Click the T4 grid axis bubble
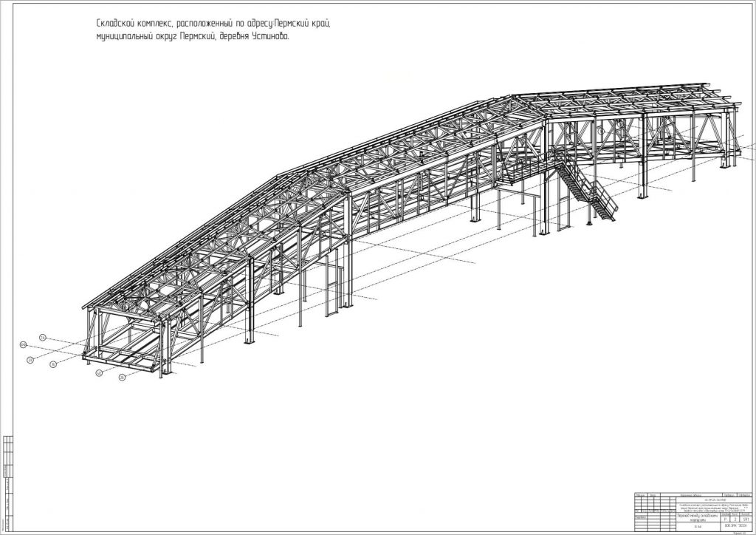Viewport: 756px width, 535px height. point(43,338)
